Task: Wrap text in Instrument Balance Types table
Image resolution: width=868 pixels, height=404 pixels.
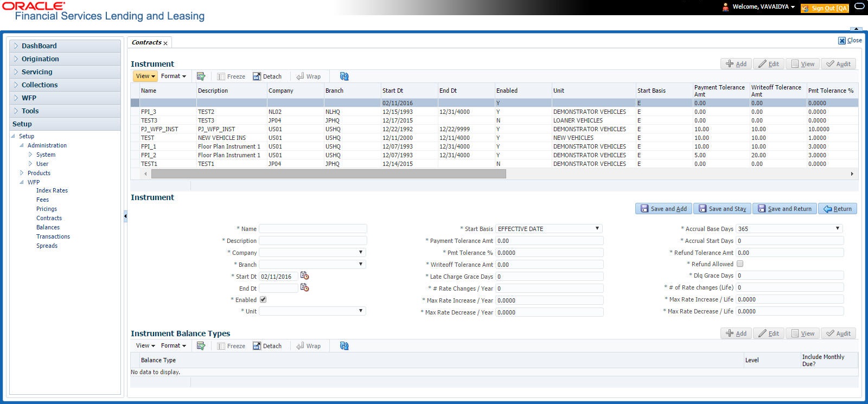Action: click(308, 346)
